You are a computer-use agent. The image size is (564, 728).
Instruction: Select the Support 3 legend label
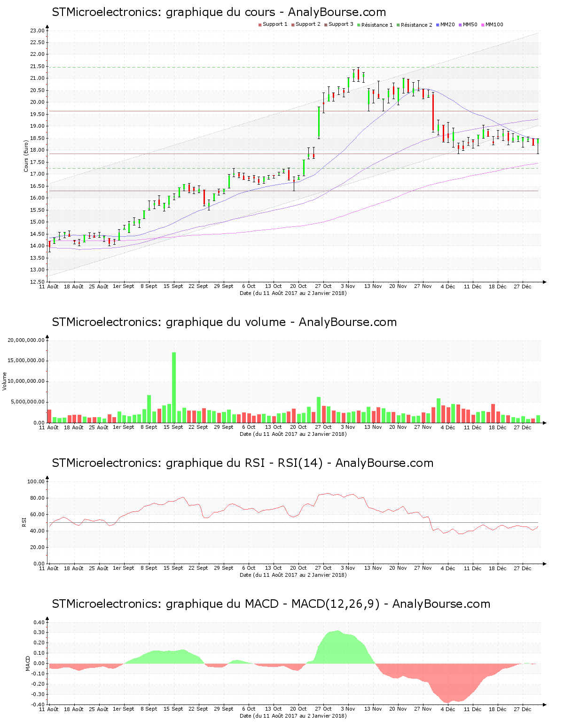pos(341,24)
